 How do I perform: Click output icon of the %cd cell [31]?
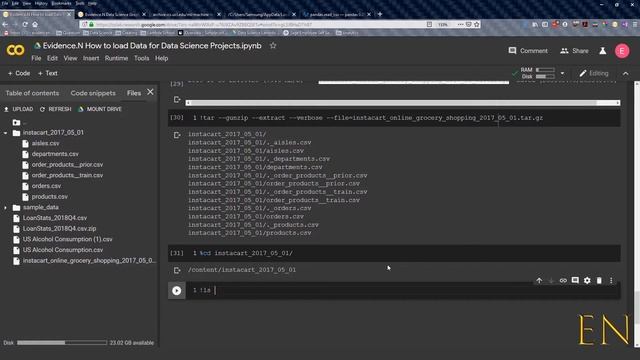(177, 270)
